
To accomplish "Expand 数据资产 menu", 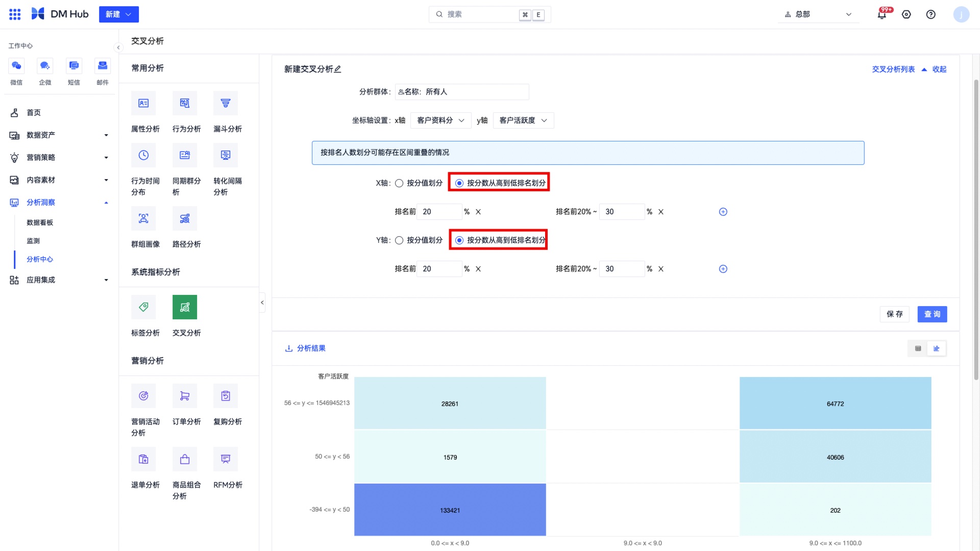I will [59, 135].
